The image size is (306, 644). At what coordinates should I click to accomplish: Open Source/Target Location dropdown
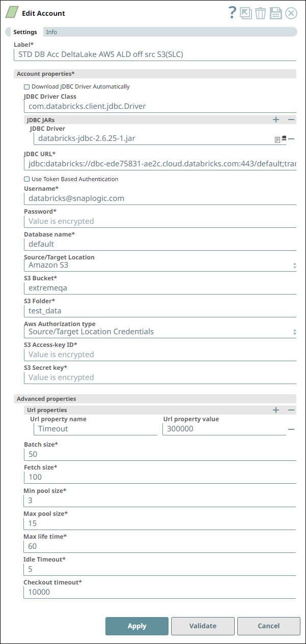pyautogui.click(x=160, y=265)
